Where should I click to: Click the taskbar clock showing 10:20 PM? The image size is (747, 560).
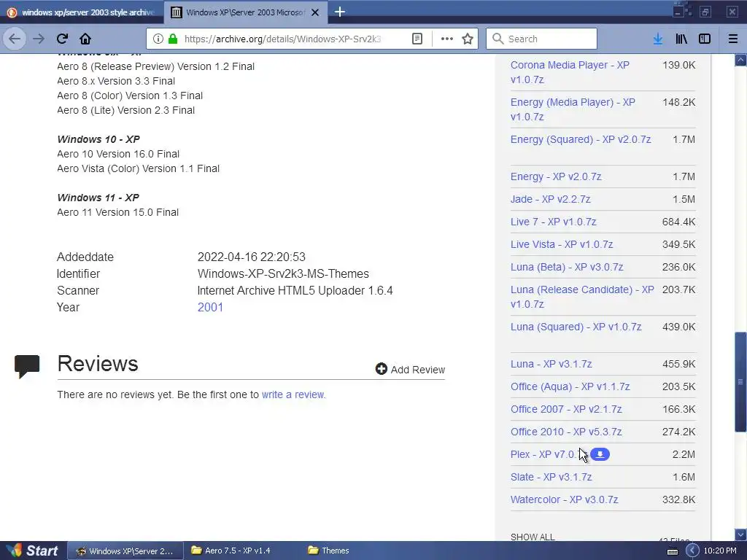pos(720,551)
